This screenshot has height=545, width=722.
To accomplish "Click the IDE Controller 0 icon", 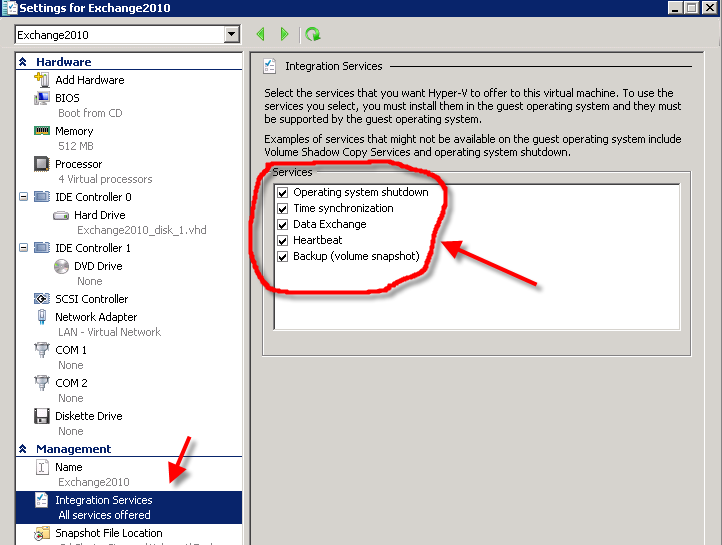I will coord(41,197).
